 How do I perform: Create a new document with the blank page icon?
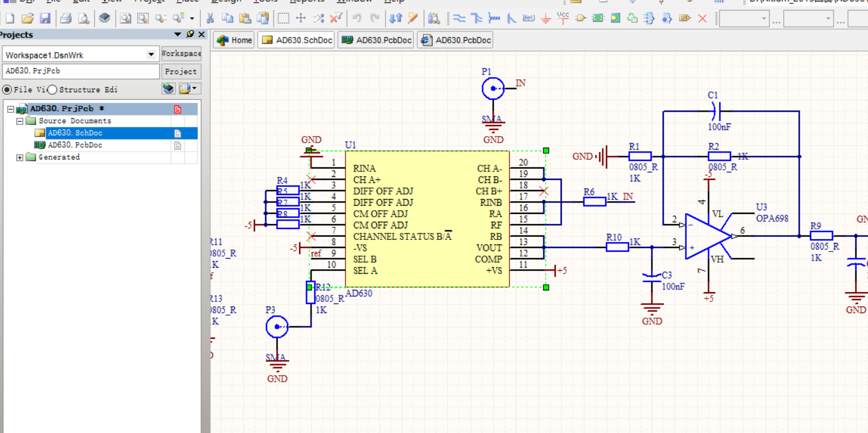10,19
